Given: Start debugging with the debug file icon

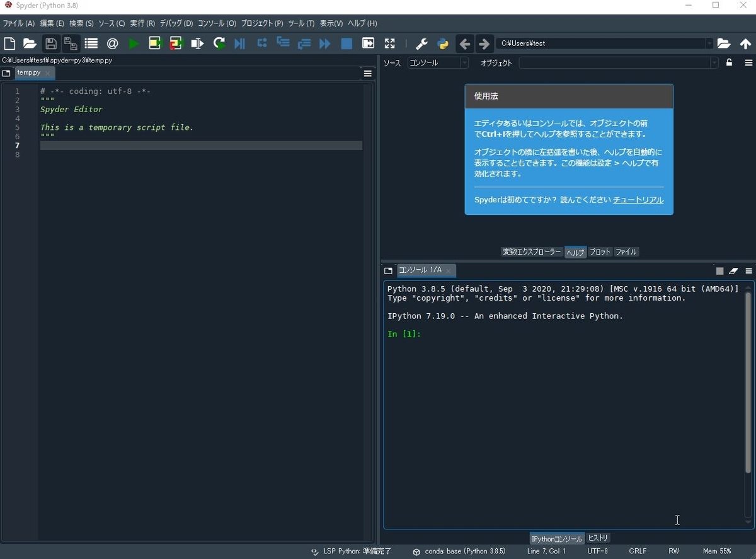Looking at the screenshot, I should click(x=239, y=43).
